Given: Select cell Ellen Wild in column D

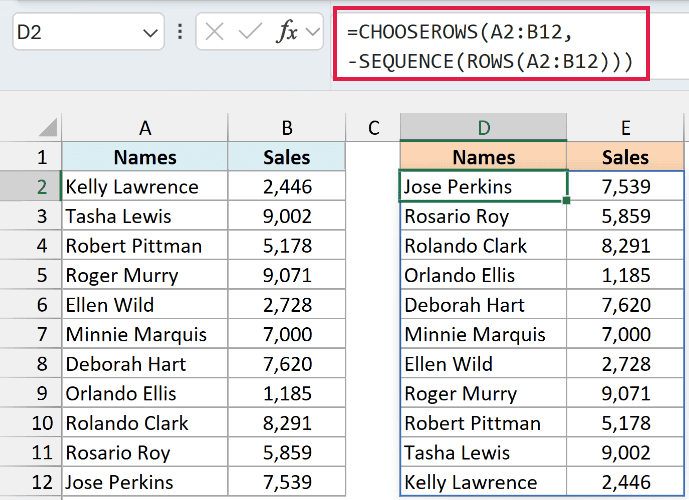Looking at the screenshot, I should (483, 364).
